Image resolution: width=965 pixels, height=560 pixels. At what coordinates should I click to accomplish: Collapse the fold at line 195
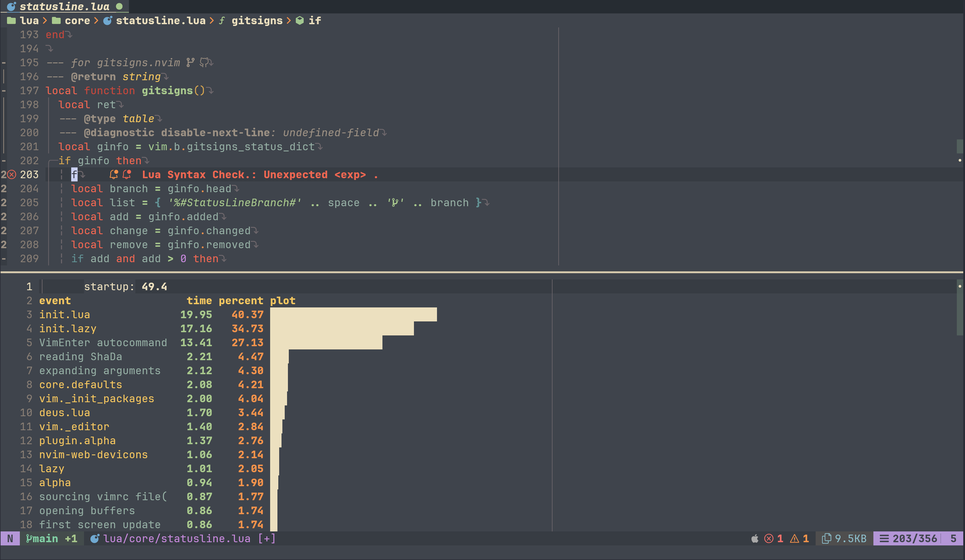[4, 63]
